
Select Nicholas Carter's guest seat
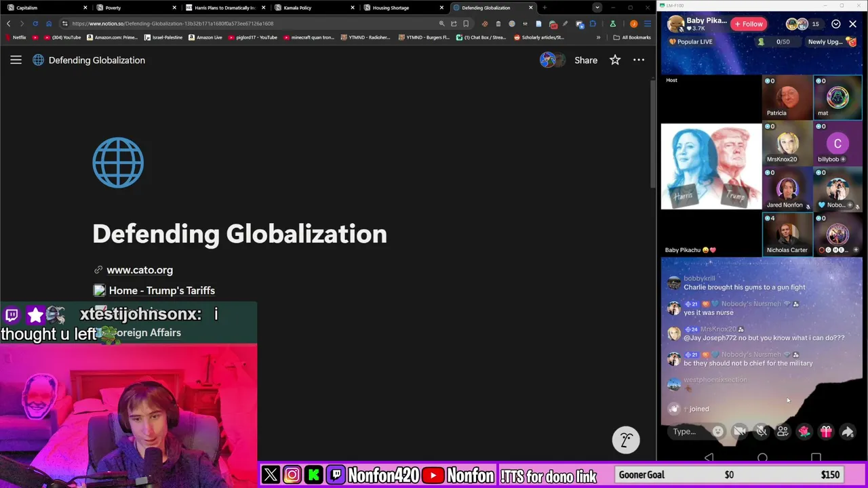coord(787,235)
